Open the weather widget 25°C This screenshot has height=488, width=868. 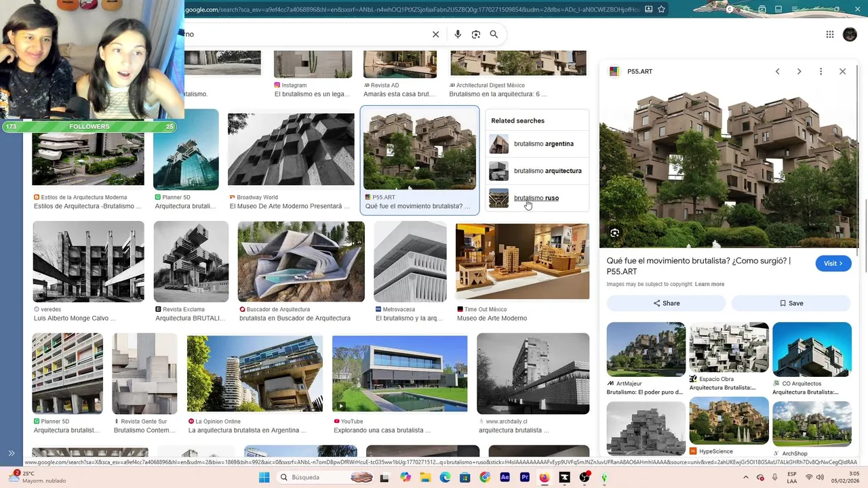[37, 477]
